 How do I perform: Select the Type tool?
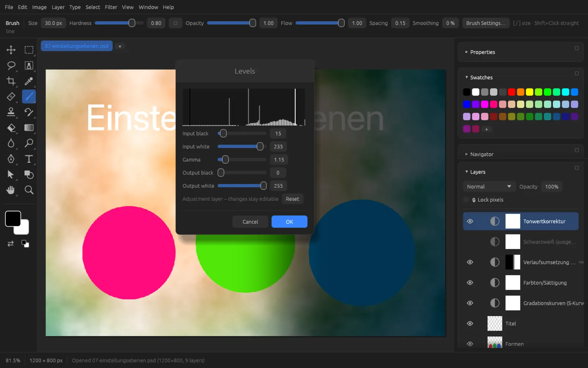29,159
